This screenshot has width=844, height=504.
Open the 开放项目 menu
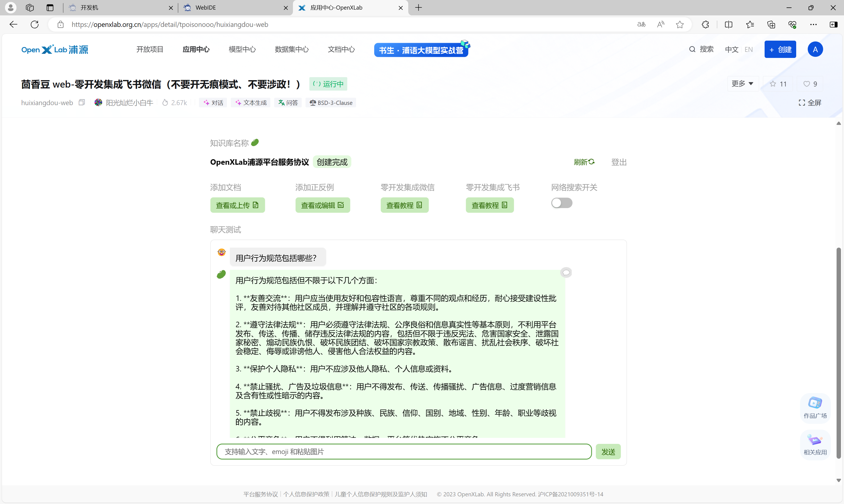pos(150,50)
